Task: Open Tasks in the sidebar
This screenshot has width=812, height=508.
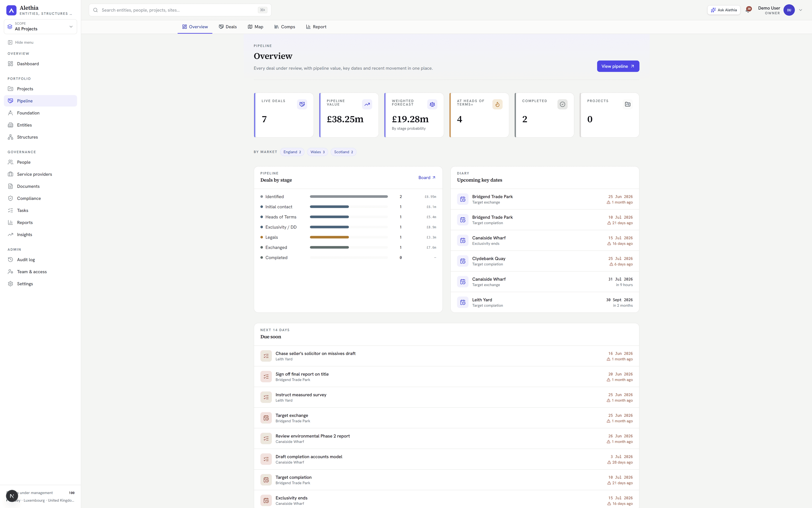Action: tap(40, 210)
